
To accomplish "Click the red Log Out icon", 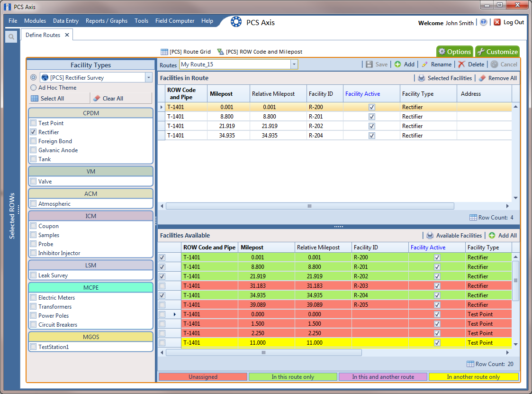I will coord(497,22).
